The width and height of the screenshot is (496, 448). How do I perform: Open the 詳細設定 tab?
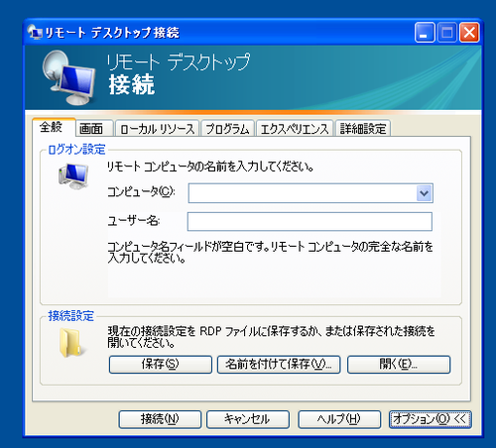(x=363, y=129)
